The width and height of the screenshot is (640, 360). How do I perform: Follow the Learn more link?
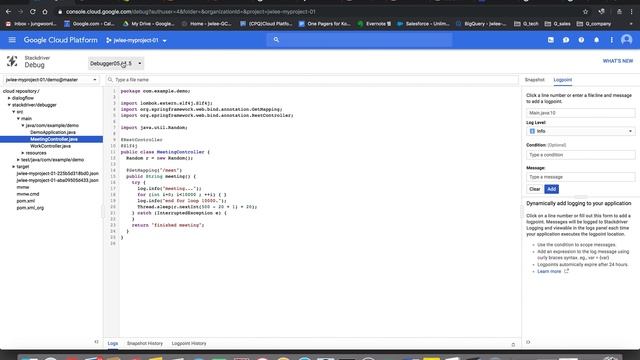549,271
